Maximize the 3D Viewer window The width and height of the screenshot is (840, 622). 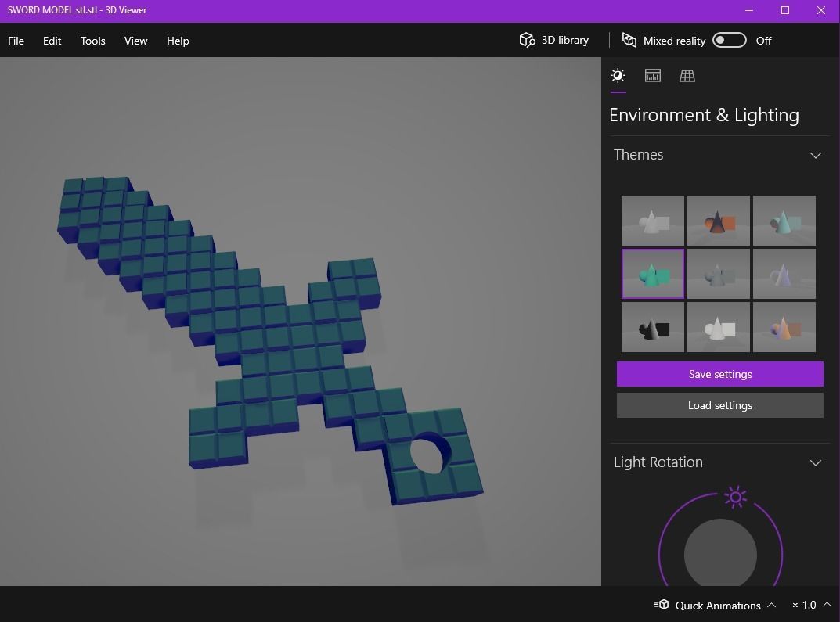785,10
